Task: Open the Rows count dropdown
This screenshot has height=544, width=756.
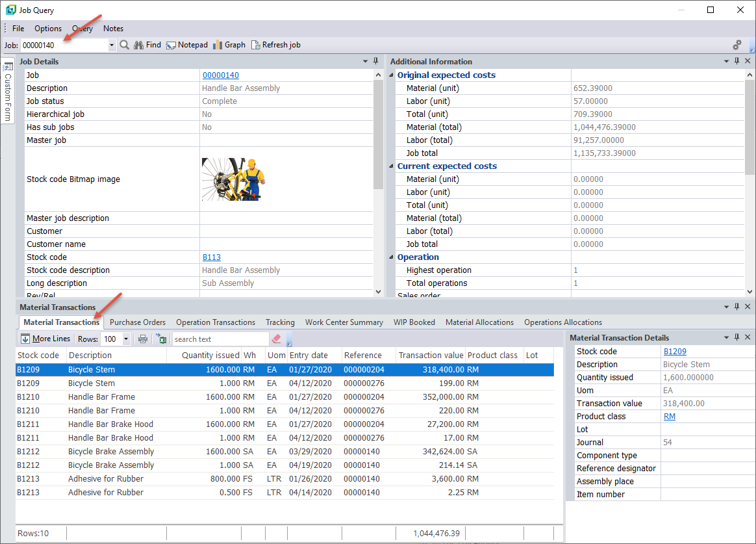Action: pos(126,339)
